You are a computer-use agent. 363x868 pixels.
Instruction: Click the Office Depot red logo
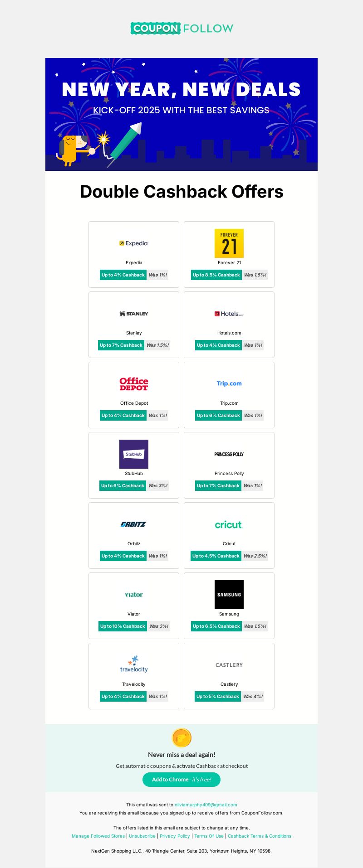pyautogui.click(x=134, y=384)
